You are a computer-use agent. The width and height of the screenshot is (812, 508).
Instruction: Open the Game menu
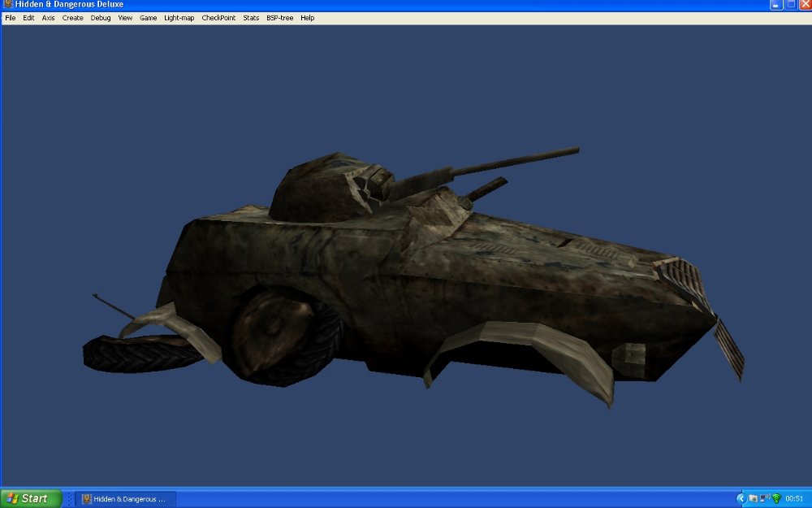(x=148, y=18)
